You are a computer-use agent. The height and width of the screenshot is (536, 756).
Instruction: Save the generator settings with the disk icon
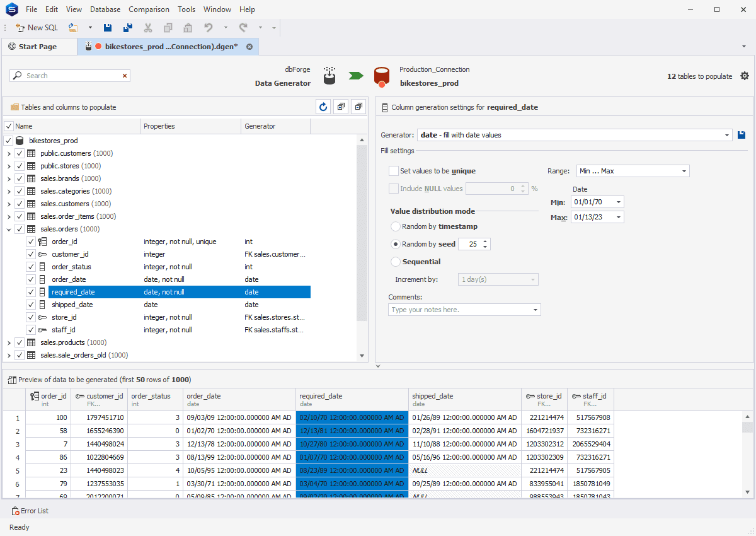pyautogui.click(x=742, y=135)
